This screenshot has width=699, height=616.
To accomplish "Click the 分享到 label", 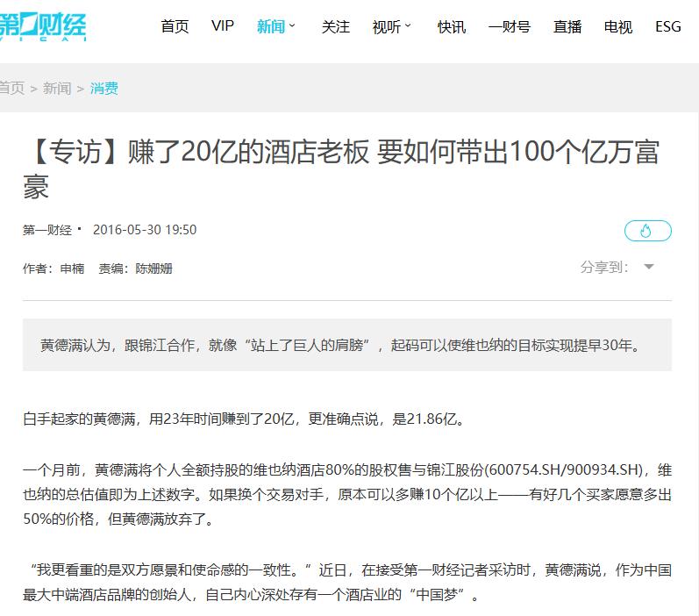I will tap(604, 267).
